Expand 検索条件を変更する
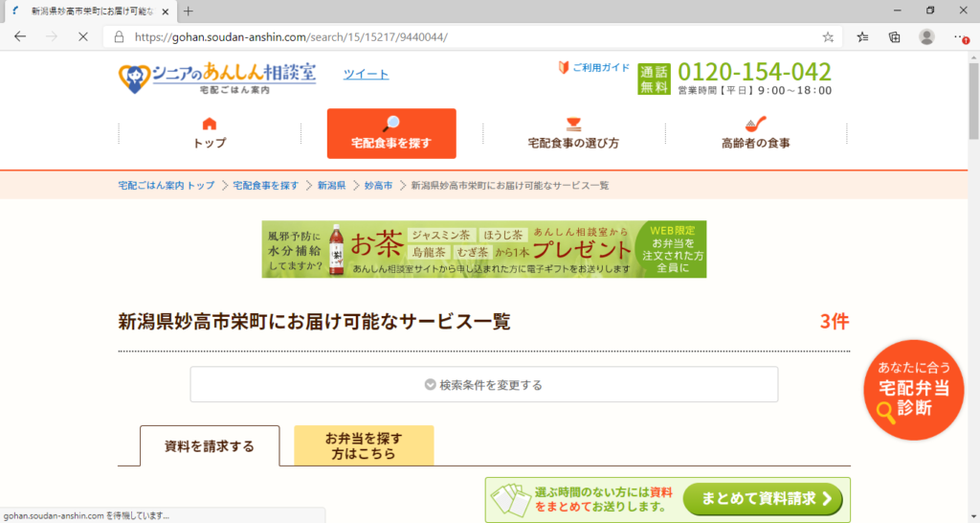The width and height of the screenshot is (980, 523). point(483,384)
